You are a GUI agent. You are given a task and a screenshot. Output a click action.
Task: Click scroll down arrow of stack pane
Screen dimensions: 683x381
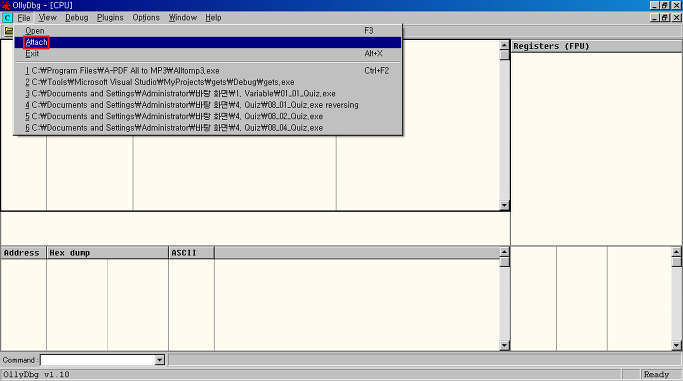pos(676,345)
